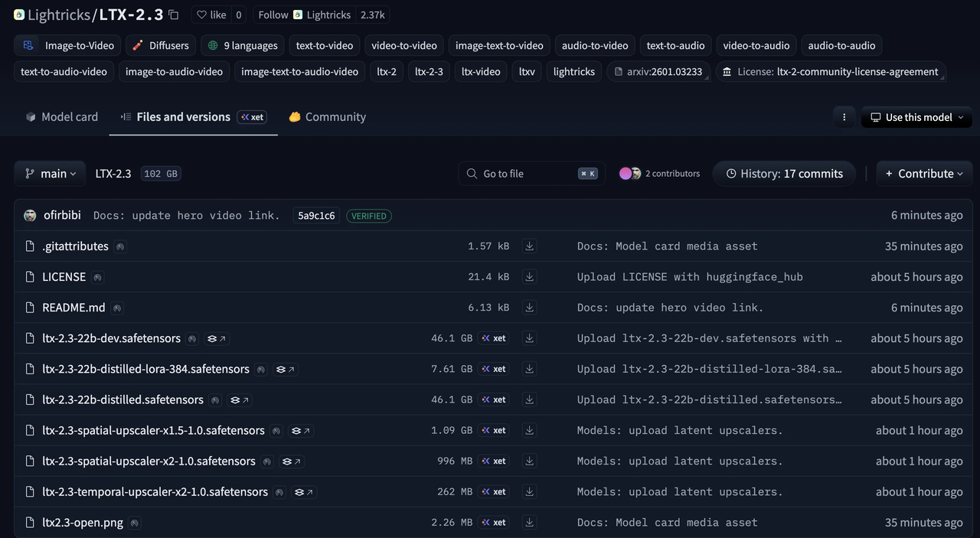Click the ltx-video tag
Screen dimensions: 980x538
481,71
